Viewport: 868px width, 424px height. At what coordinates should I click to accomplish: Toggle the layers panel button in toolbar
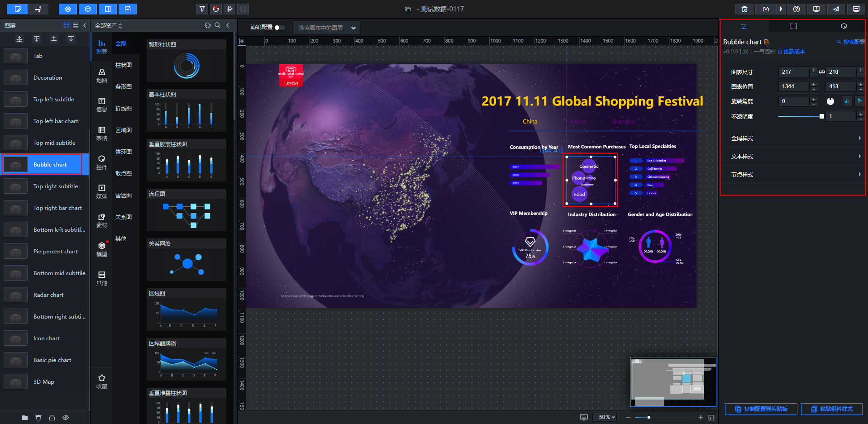click(x=68, y=9)
